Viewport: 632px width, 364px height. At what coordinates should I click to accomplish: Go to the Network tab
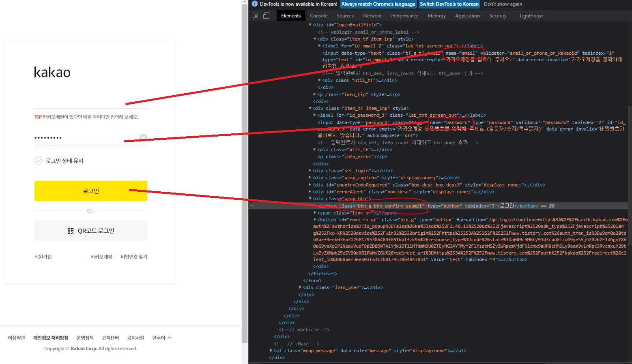372,16
